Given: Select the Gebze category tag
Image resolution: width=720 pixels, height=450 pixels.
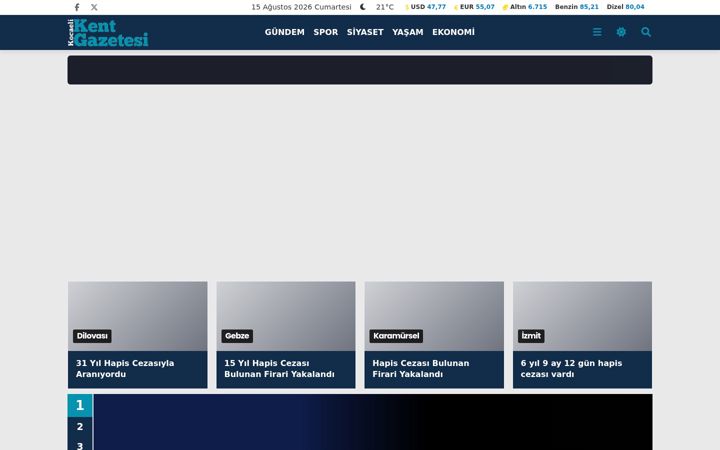Looking at the screenshot, I should click(237, 336).
